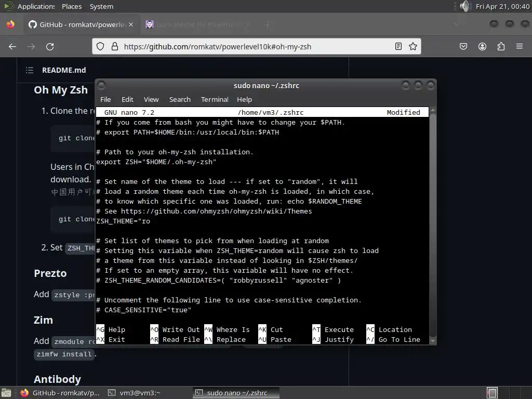Open a new Firefox tab with plus
This screenshot has width=532, height=399.
[x=268, y=24]
